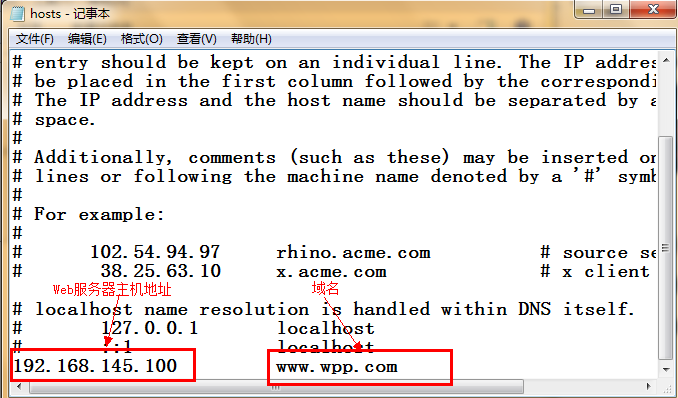Click on 102.54.94.97 address text
678x398 pixels.
click(155, 252)
